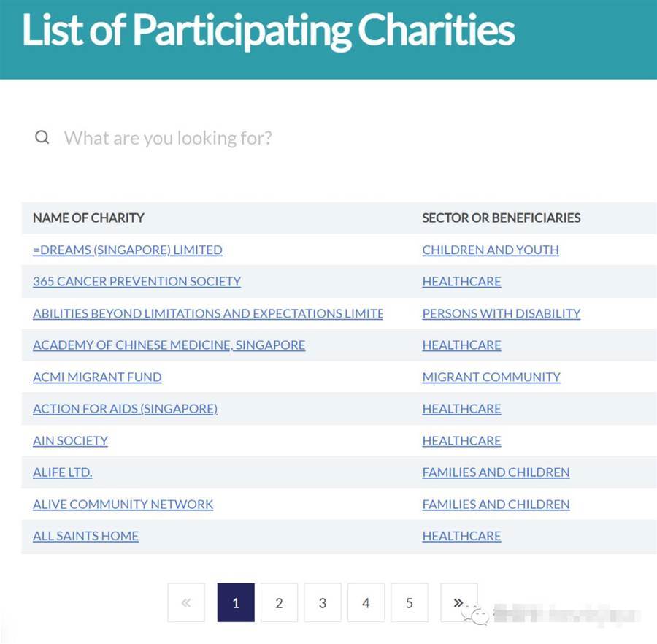The width and height of the screenshot is (657, 644).
Task: Open AIN Society charity link
Action: click(70, 440)
